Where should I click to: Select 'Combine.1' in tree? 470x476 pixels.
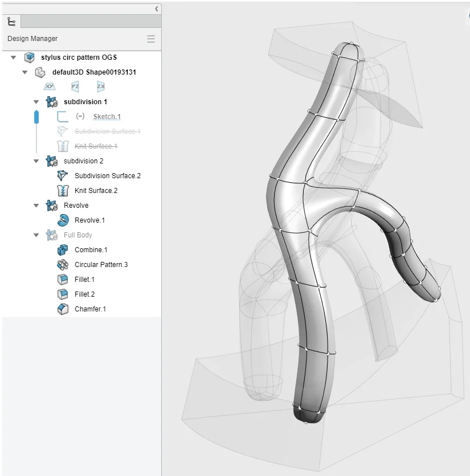(x=91, y=250)
